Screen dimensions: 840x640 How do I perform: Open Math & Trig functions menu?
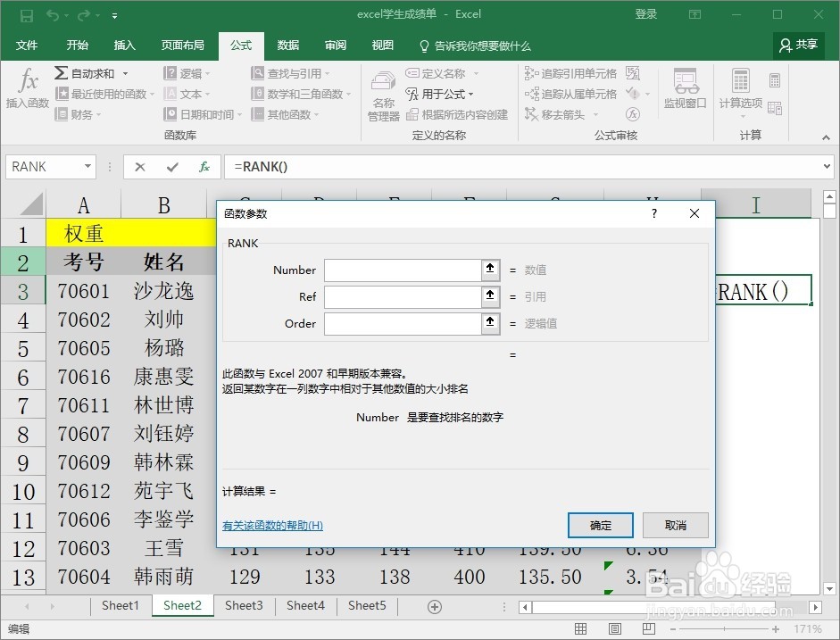[x=301, y=95]
